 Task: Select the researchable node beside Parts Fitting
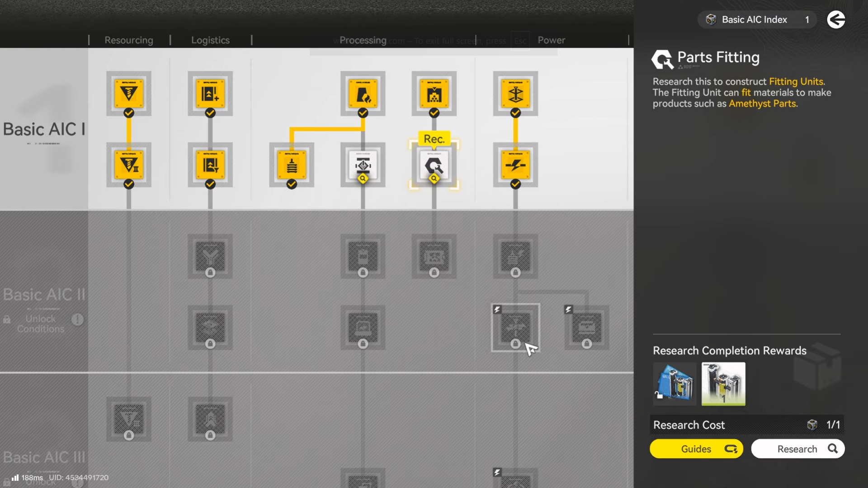[x=363, y=165]
